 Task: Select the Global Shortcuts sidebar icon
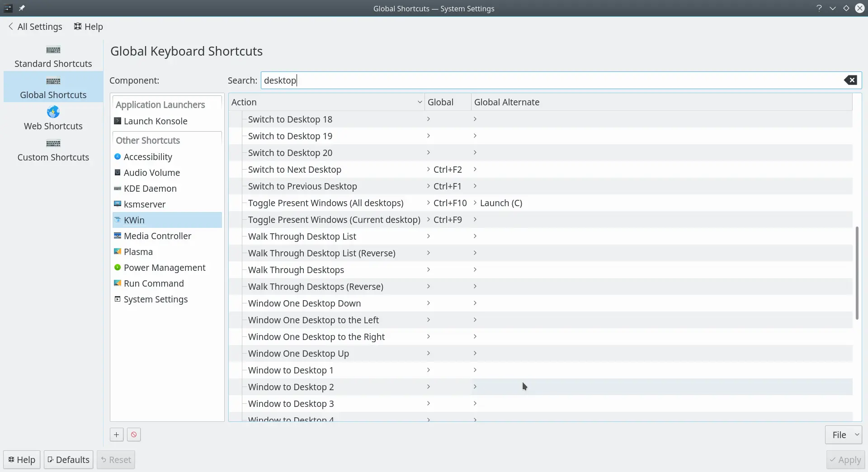(x=53, y=80)
